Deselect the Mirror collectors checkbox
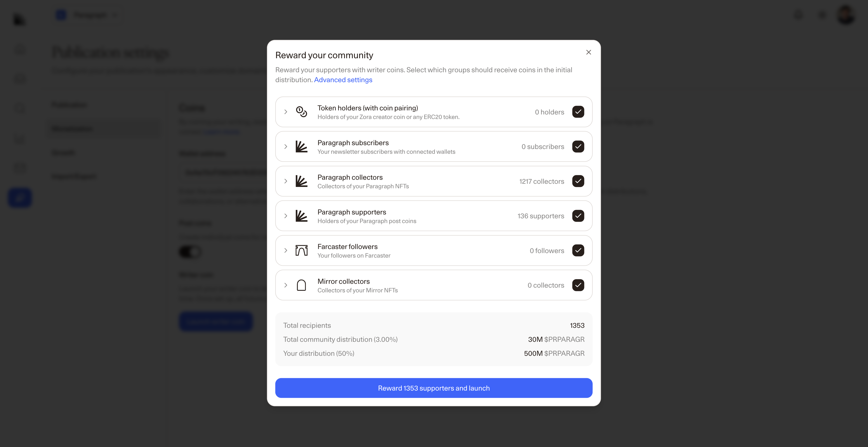868x447 pixels. (578, 285)
